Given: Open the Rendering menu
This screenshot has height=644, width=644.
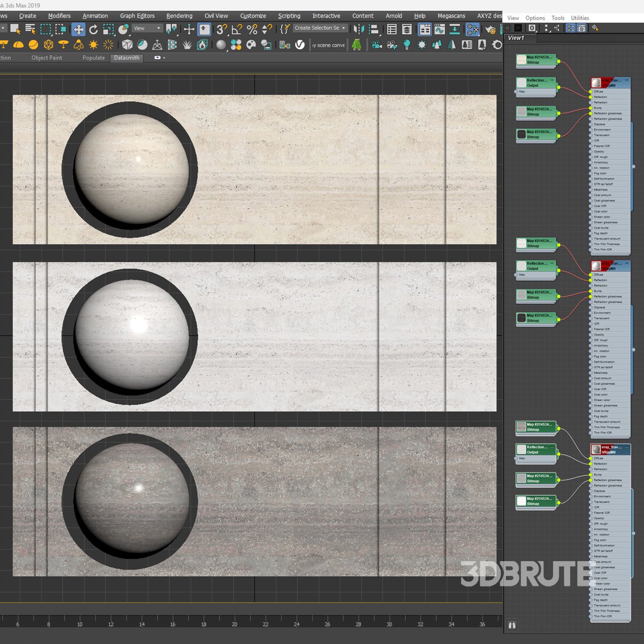Looking at the screenshot, I should pyautogui.click(x=179, y=16).
